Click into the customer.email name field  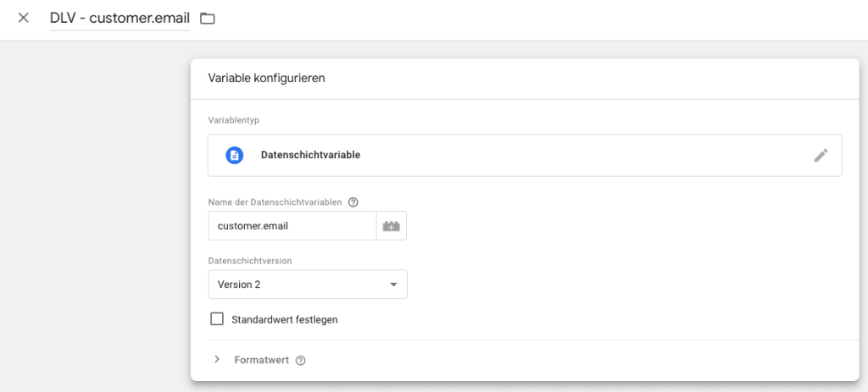pyautogui.click(x=292, y=225)
